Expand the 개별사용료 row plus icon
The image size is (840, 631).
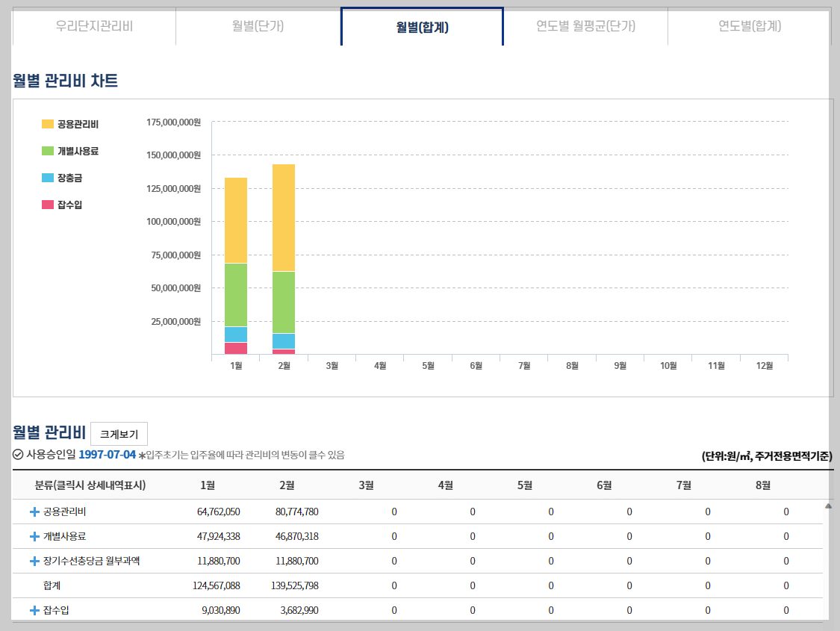[x=34, y=537]
